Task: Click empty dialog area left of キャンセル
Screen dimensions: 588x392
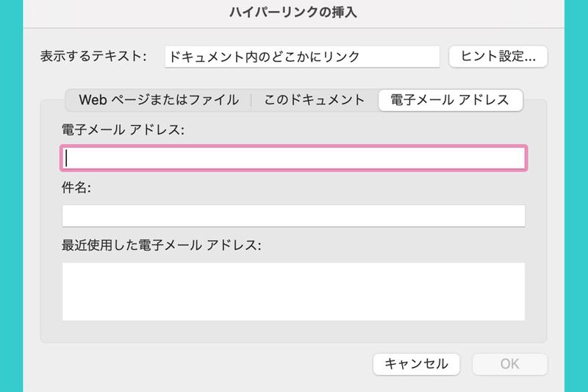Action: click(206, 363)
